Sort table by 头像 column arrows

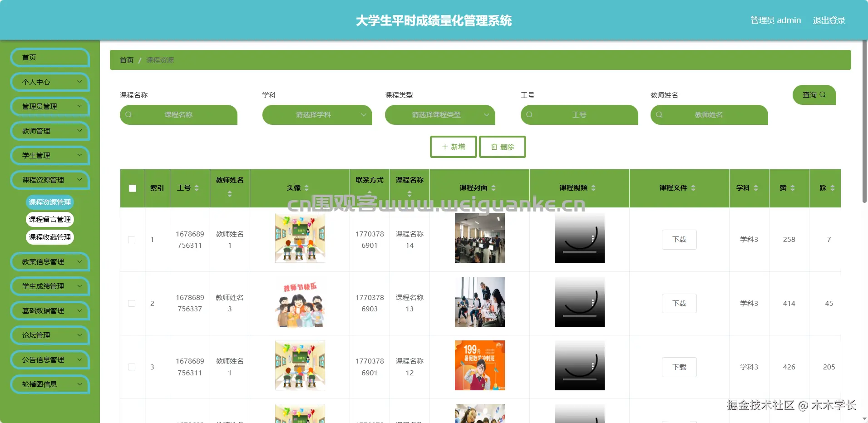pos(306,188)
